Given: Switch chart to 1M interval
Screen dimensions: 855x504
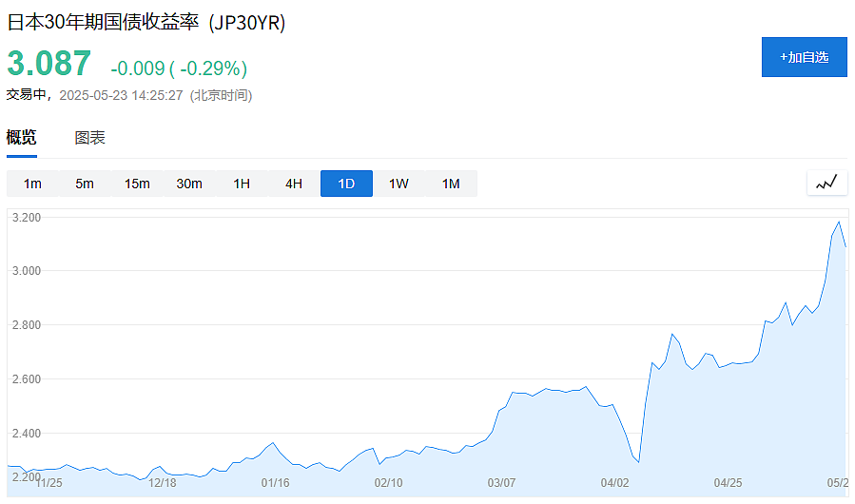Looking at the screenshot, I should pos(451,184).
